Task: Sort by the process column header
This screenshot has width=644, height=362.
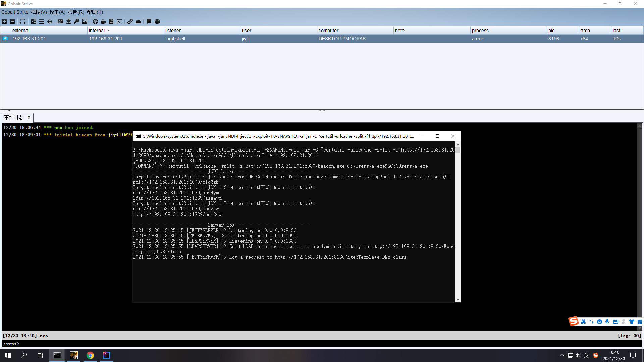Action: click(x=480, y=31)
